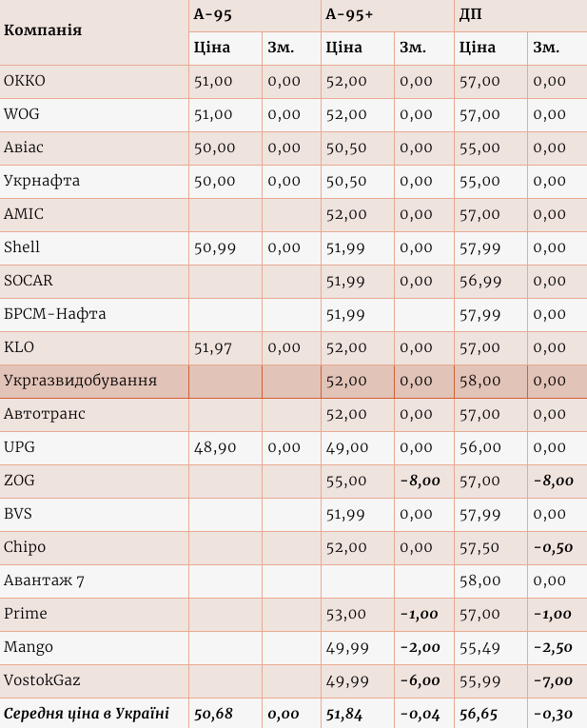This screenshot has height=728, width=587.
Task: Click Mango ДП price 55,49
Action: click(x=491, y=648)
